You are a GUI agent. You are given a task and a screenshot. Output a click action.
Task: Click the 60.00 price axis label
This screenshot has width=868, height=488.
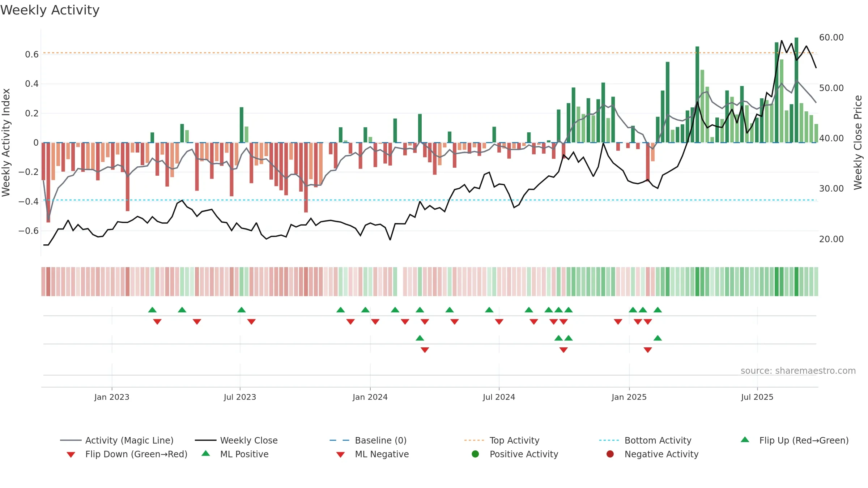(831, 38)
